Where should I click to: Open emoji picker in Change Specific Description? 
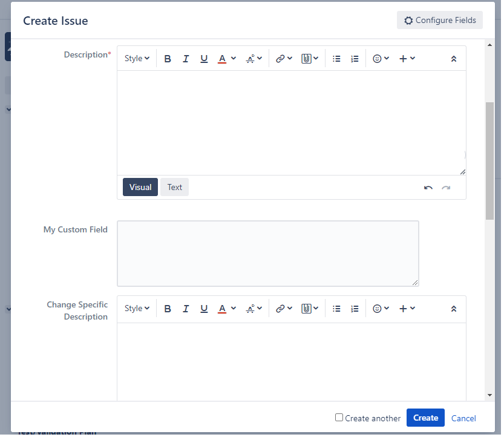click(x=381, y=310)
